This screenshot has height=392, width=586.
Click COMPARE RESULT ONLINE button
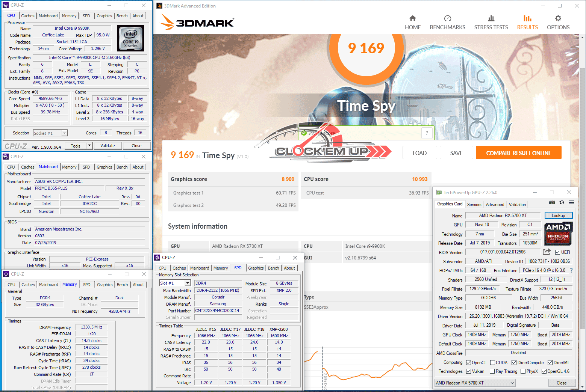click(x=518, y=153)
